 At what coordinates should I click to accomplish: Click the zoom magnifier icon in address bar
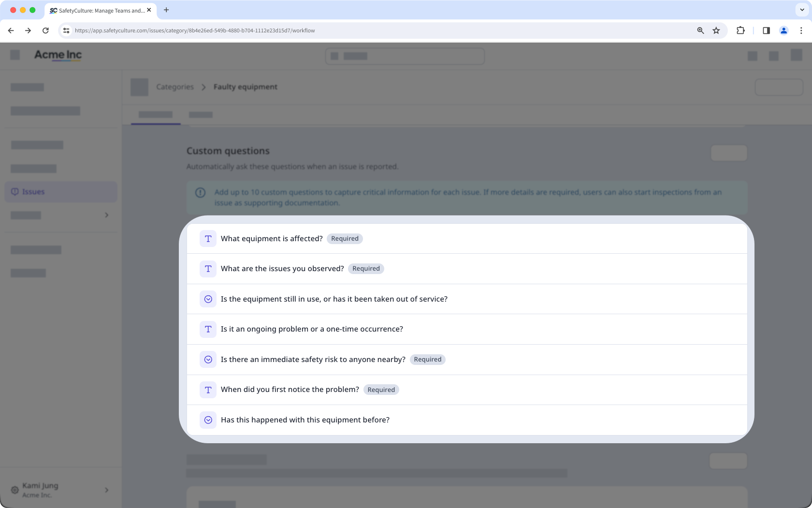[700, 30]
